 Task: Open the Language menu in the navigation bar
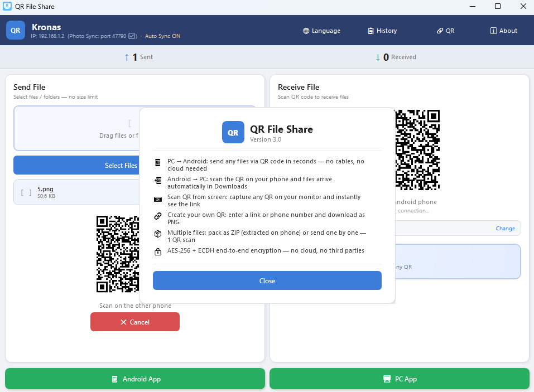[x=321, y=31]
